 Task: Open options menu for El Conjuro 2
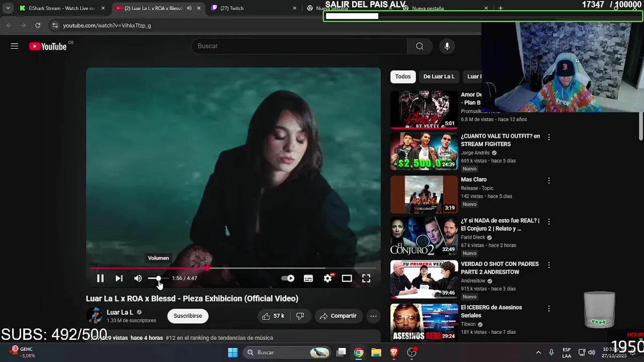(549, 221)
